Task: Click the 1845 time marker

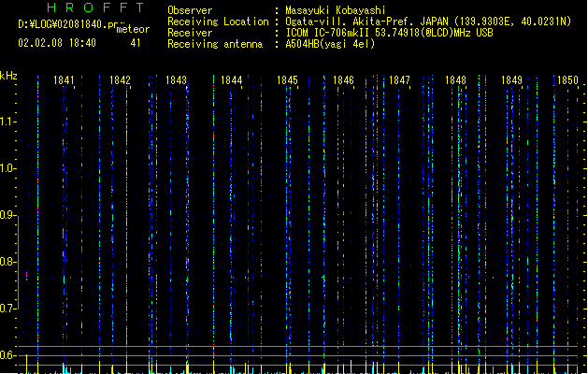Action: tap(287, 80)
